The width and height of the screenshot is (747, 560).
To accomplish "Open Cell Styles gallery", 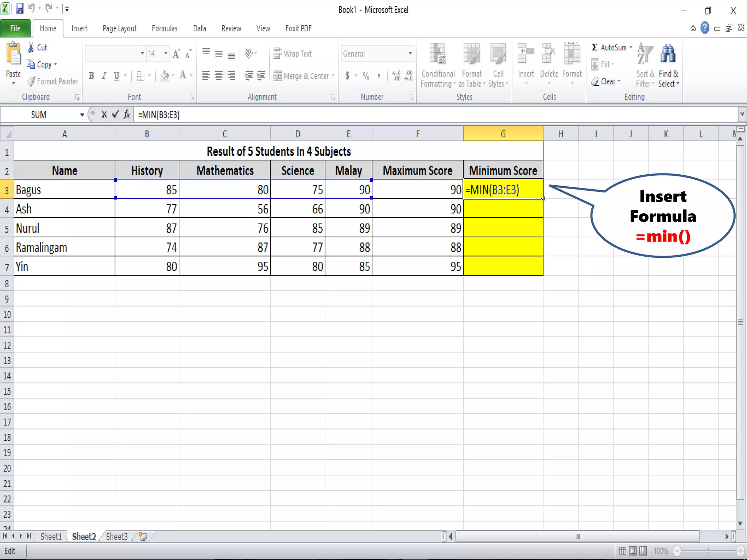I will click(x=498, y=65).
